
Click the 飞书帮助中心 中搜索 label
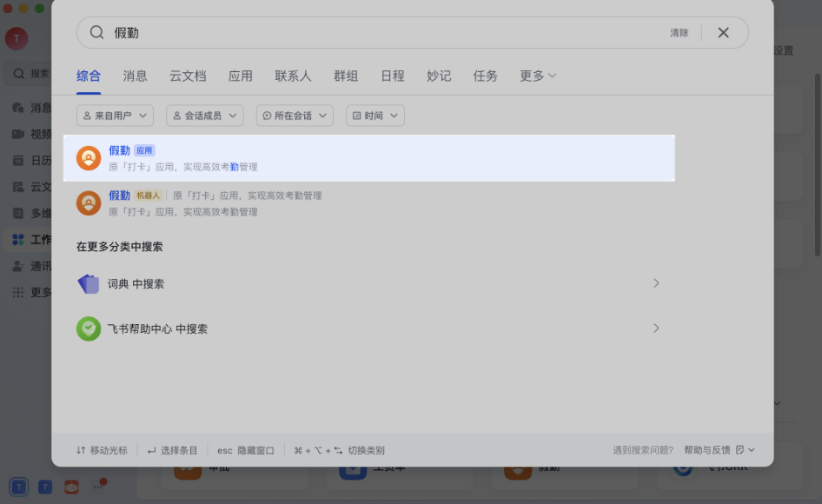pos(158,328)
